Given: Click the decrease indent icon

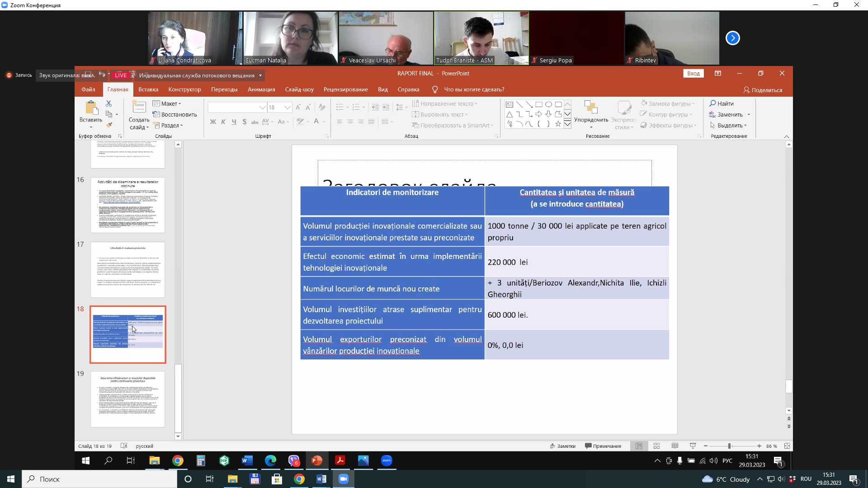Looking at the screenshot, I should click(375, 107).
